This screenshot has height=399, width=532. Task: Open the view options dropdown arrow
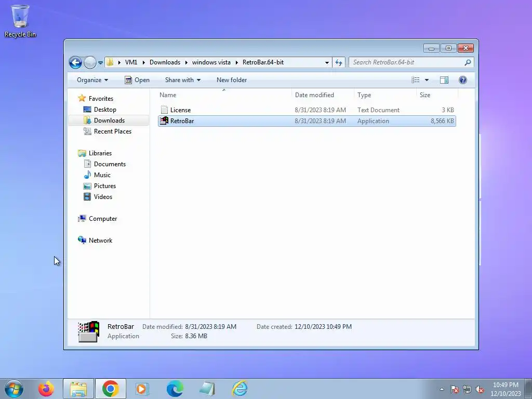point(427,80)
